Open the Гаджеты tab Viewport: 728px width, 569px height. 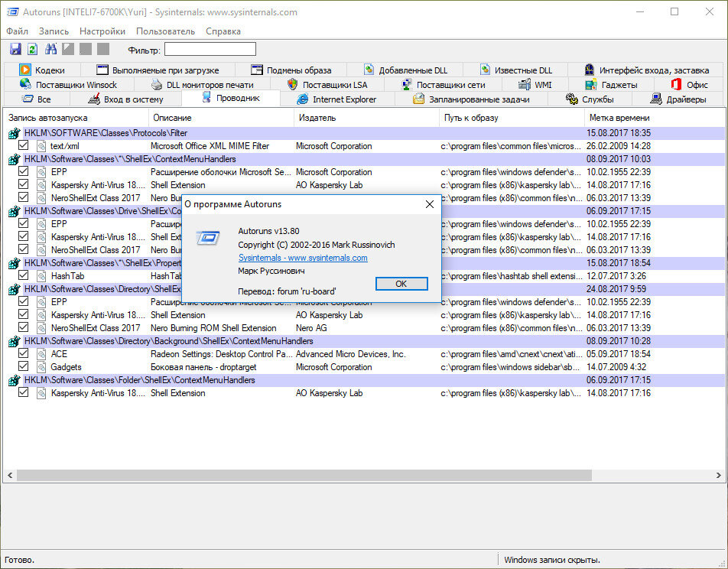[612, 85]
